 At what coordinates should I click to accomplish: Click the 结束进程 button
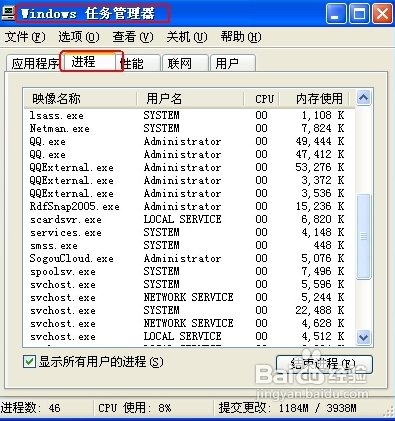point(324,364)
